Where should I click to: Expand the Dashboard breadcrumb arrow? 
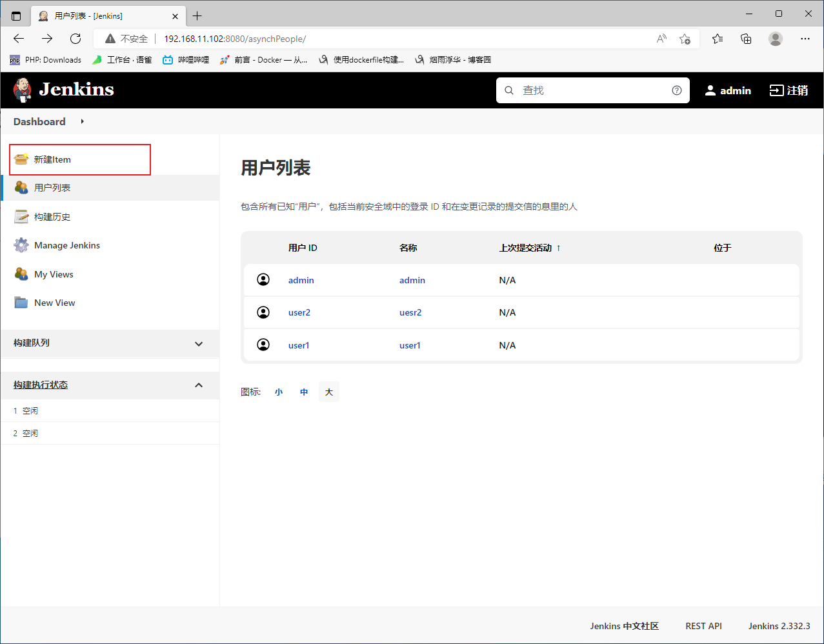pos(82,121)
